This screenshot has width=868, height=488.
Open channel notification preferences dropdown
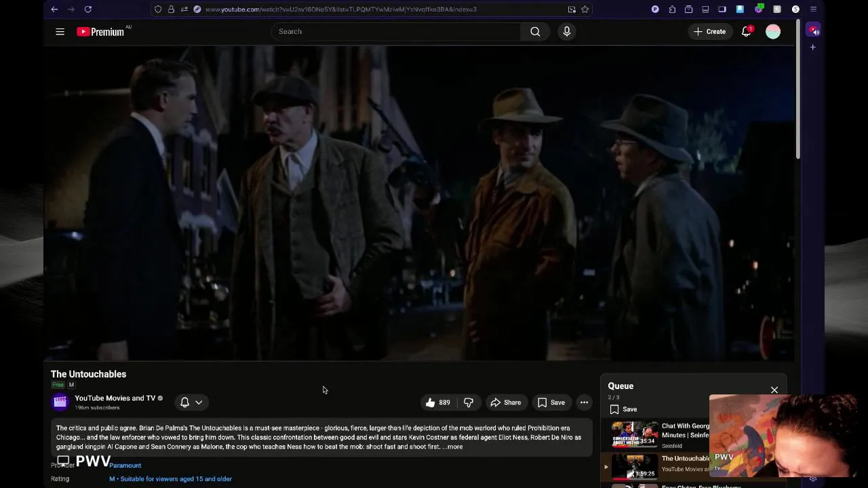(x=191, y=402)
